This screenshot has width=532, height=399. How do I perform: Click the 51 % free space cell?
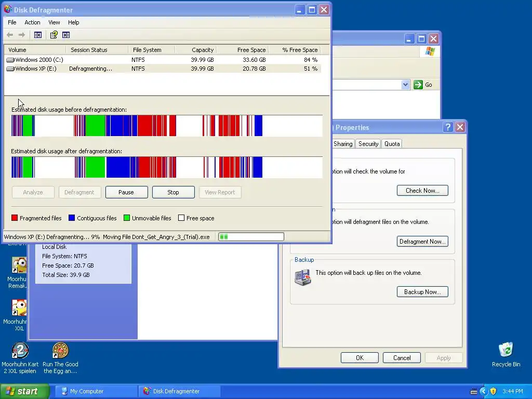click(311, 69)
